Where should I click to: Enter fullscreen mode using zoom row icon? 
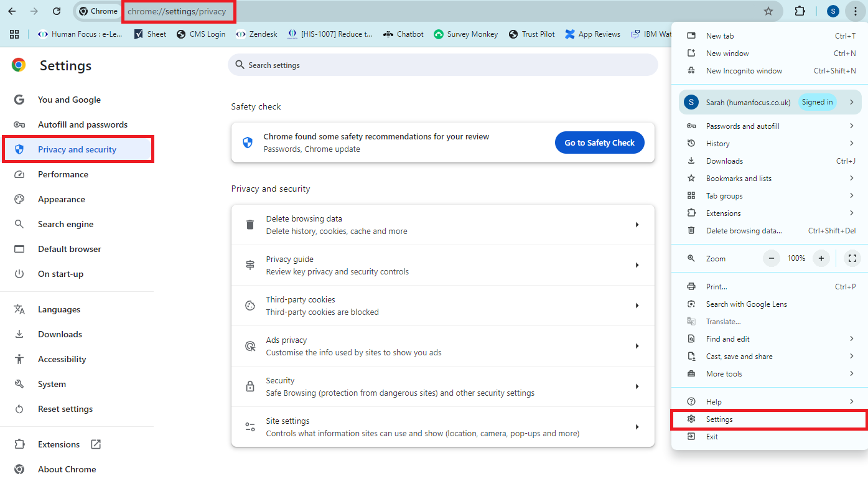coord(852,258)
